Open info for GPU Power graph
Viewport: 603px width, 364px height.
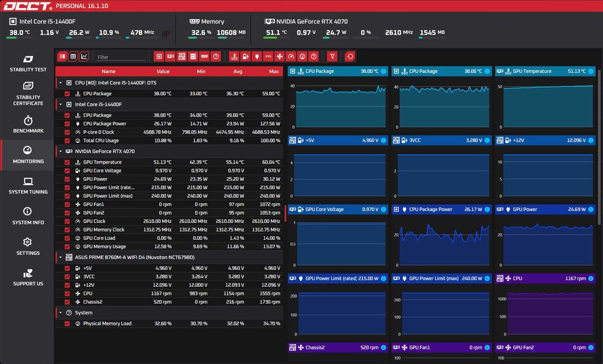coord(591,210)
